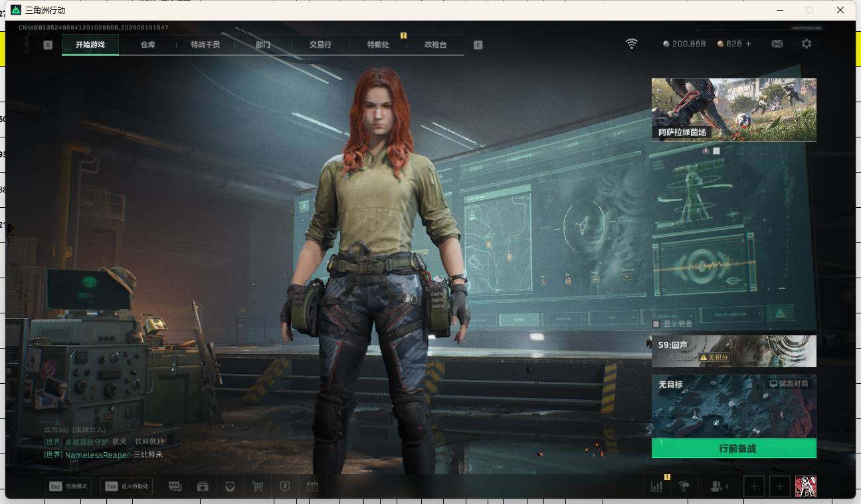Click the heart badge icon

230,487
